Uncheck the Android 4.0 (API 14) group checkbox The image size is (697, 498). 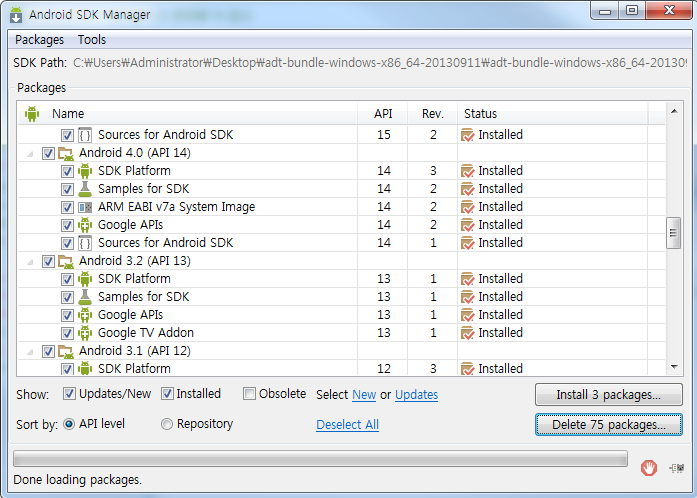click(48, 153)
